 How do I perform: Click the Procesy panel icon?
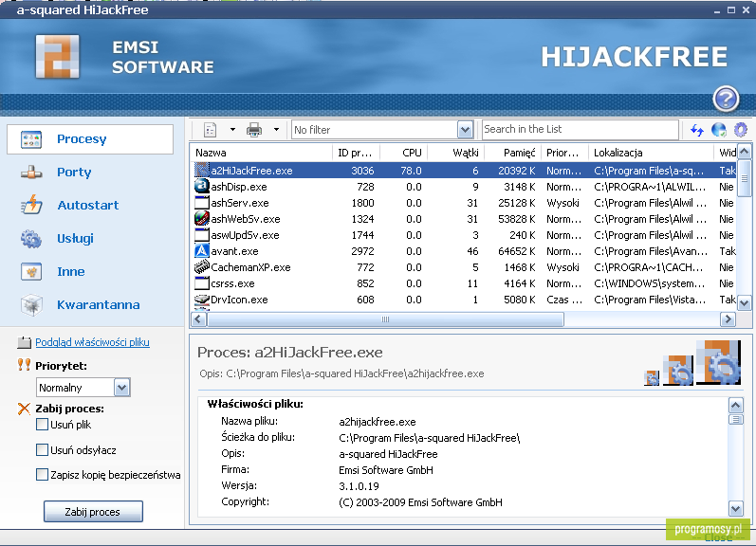coord(31,139)
